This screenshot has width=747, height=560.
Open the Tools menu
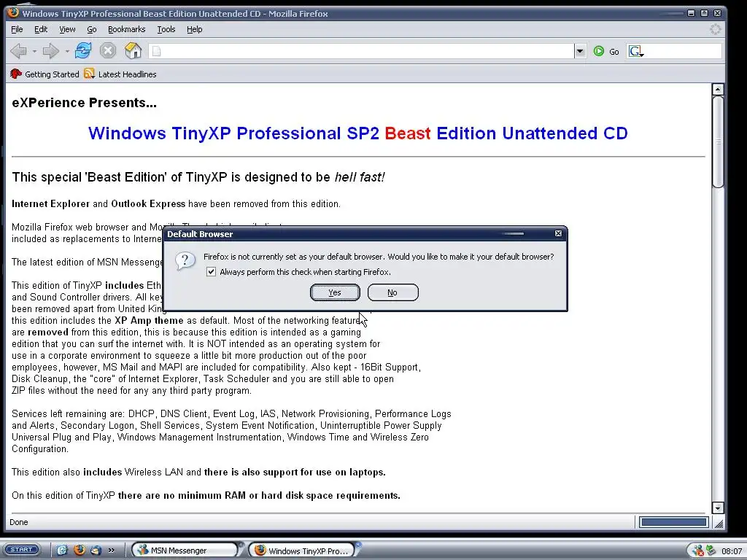click(166, 29)
